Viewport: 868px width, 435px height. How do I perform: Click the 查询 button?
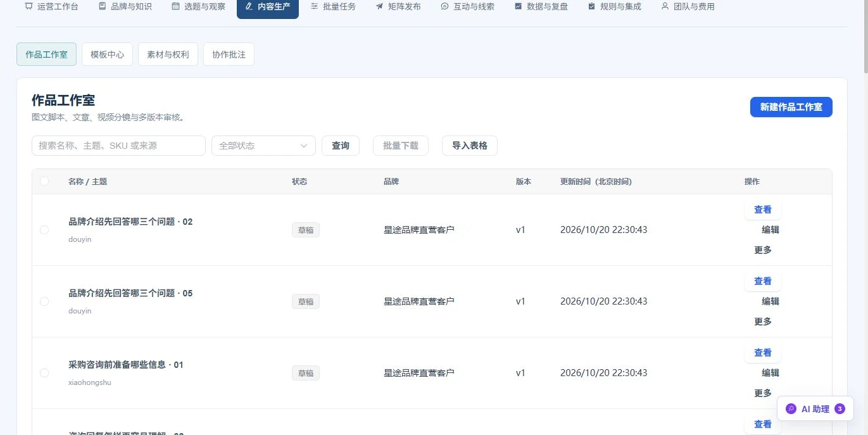(341, 146)
